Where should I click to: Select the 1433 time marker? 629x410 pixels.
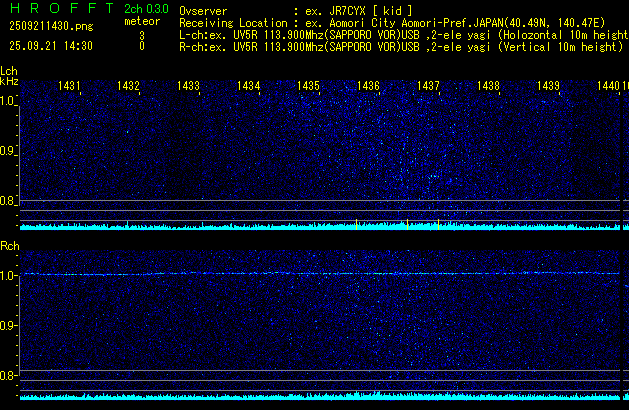[189, 87]
